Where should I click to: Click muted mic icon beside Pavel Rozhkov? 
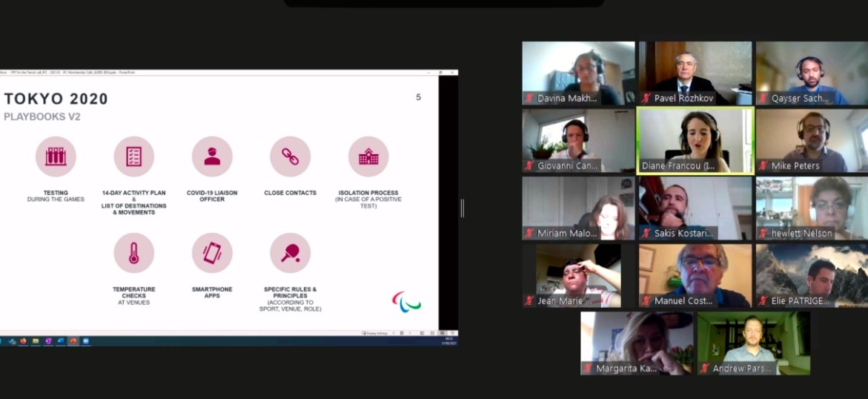(646, 99)
